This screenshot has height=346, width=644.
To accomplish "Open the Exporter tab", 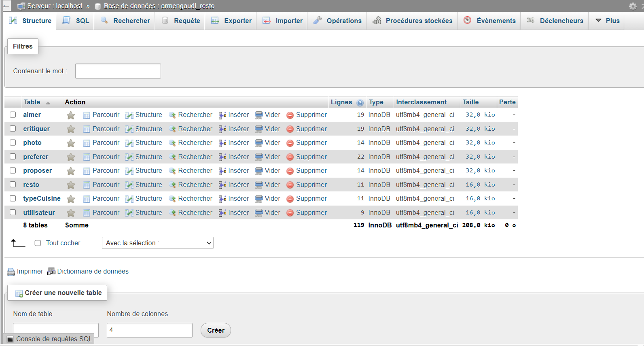I will click(232, 21).
